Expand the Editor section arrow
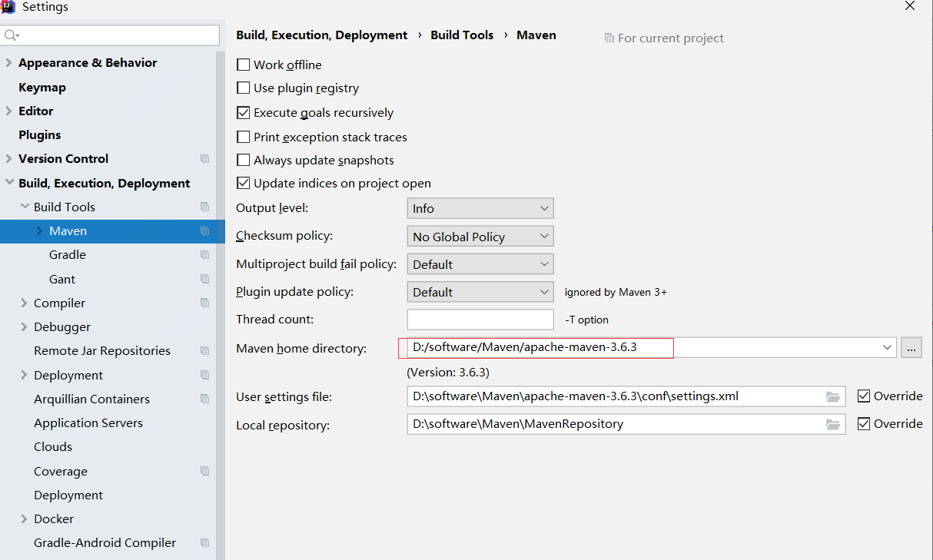 pyautogui.click(x=8, y=111)
